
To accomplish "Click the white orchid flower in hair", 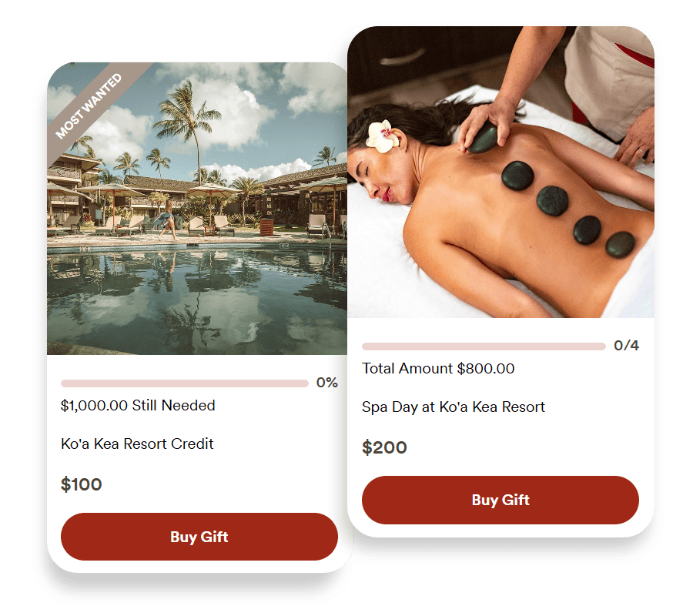I will click(x=381, y=136).
